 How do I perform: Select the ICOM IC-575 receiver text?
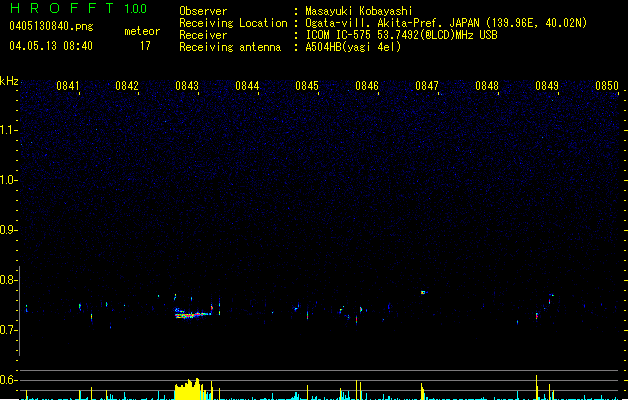click(402, 35)
